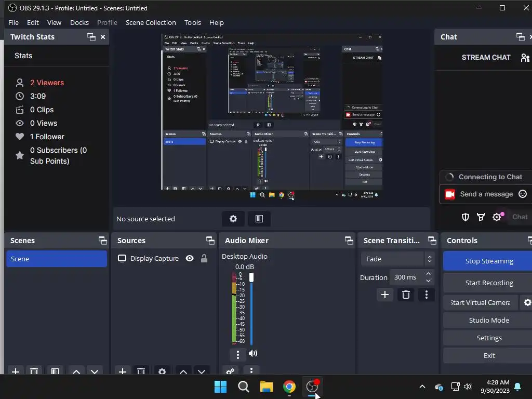Open emote picker smiley in chat
This screenshot has height=399, width=532.
(x=523, y=194)
